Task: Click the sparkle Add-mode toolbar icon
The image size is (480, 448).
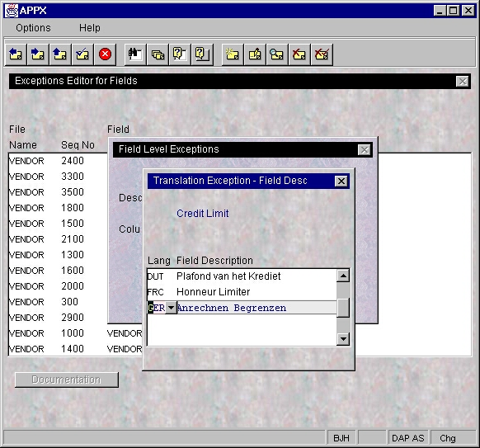Action: pyautogui.click(x=233, y=54)
